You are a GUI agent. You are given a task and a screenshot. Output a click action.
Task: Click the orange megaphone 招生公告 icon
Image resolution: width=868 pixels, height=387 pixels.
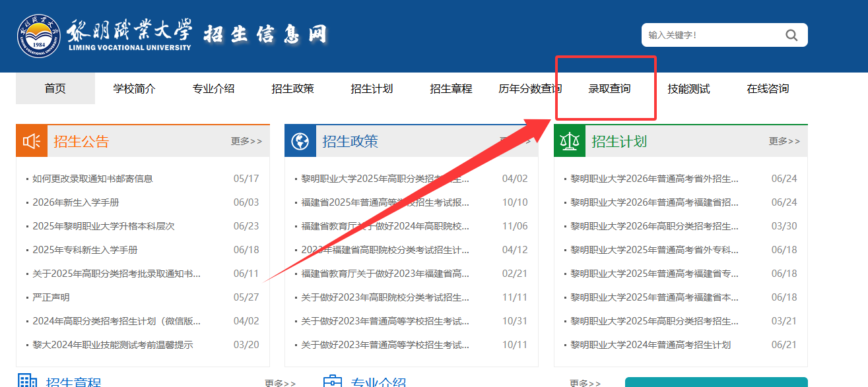point(32,141)
